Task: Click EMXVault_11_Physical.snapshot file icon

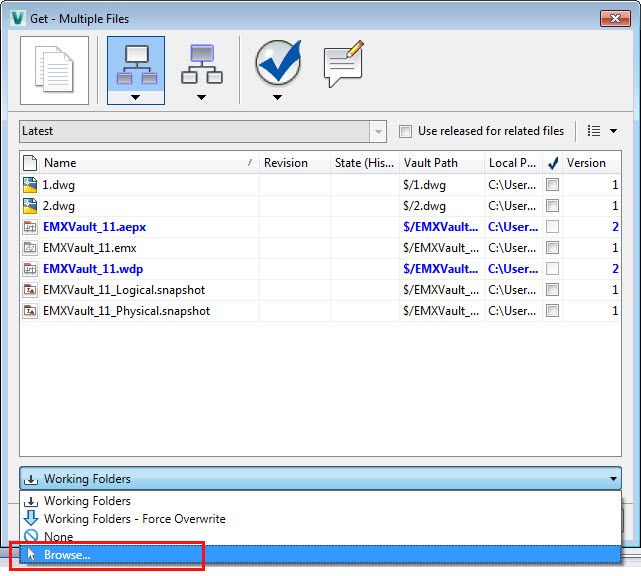Action: coord(30,311)
